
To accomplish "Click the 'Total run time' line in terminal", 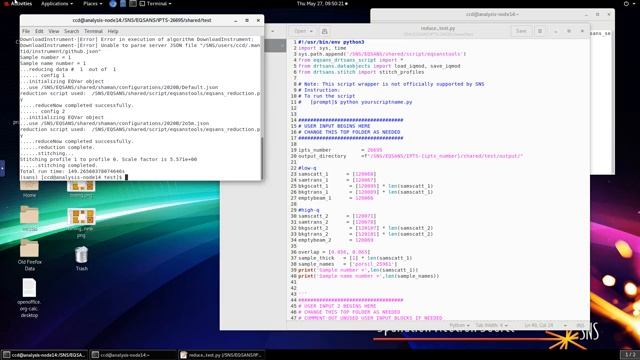I will tap(73, 171).
